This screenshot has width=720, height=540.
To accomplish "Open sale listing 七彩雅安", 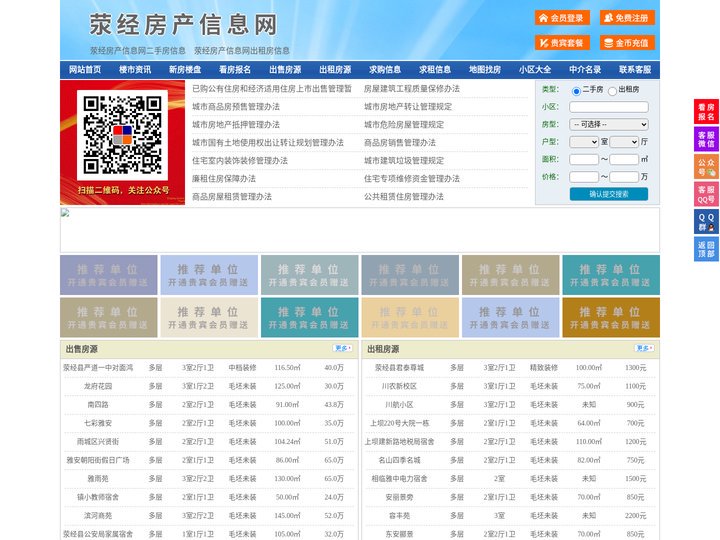I will [x=98, y=423].
